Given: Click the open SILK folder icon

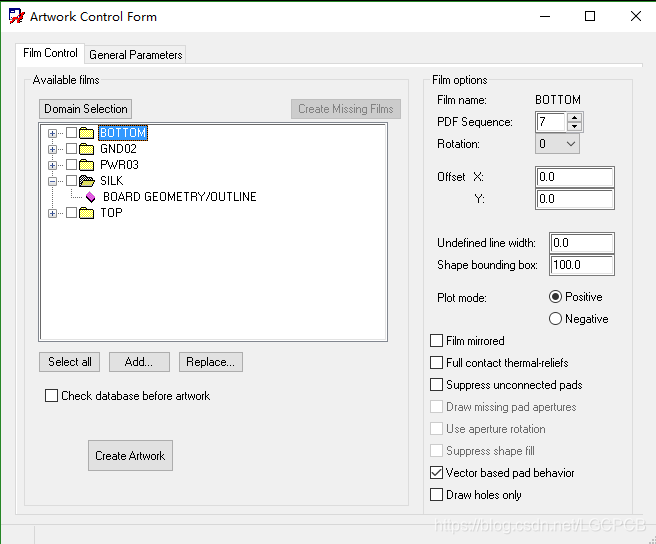Looking at the screenshot, I should pyautogui.click(x=87, y=181).
